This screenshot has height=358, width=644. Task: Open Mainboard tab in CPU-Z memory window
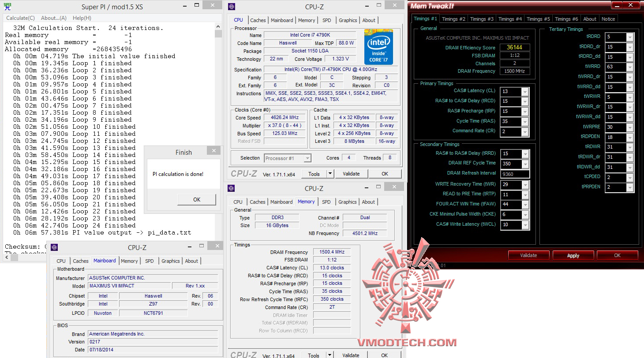282,202
